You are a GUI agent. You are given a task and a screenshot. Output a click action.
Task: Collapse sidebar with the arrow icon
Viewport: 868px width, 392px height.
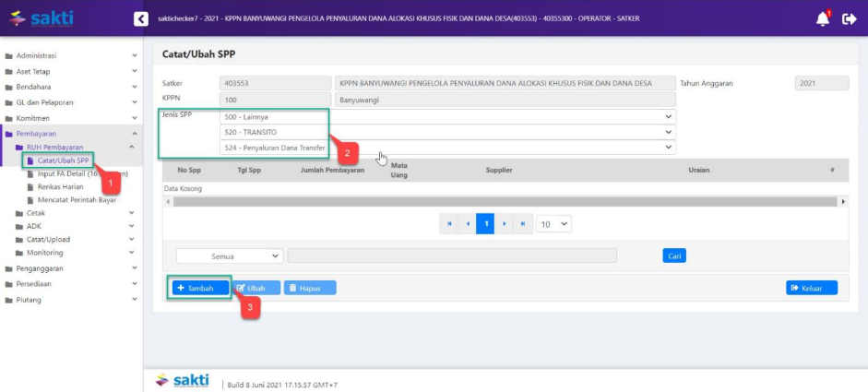tap(140, 18)
